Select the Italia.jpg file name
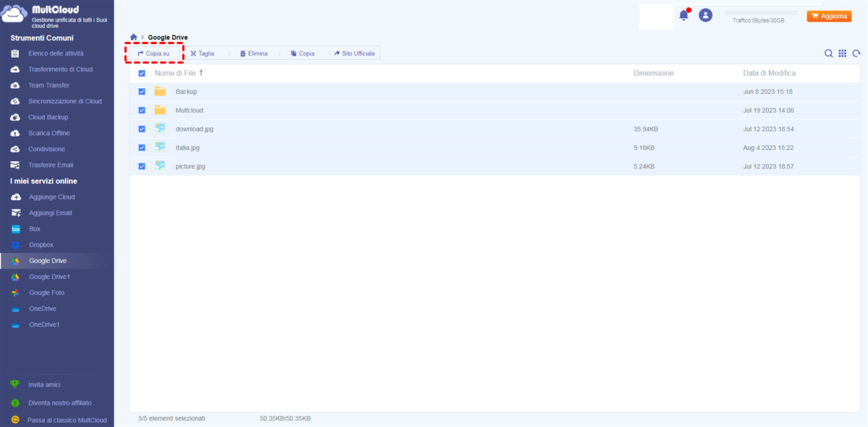Image resolution: width=868 pixels, height=427 pixels. [187, 147]
